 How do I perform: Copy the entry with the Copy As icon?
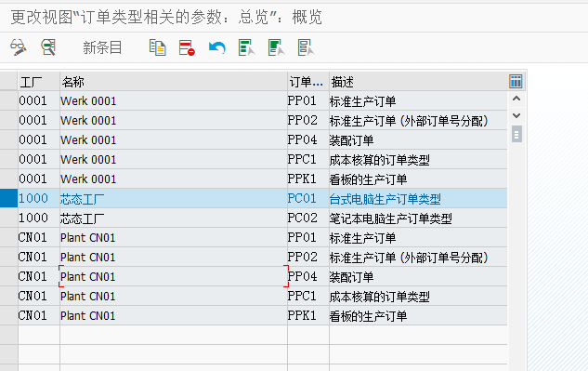158,47
